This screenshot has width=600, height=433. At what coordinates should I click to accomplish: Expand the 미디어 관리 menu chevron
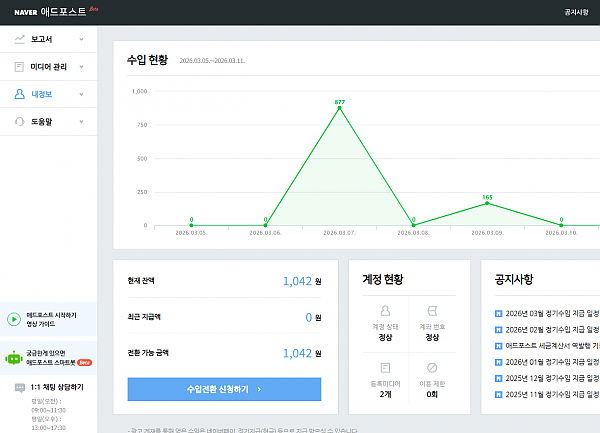click(x=81, y=67)
